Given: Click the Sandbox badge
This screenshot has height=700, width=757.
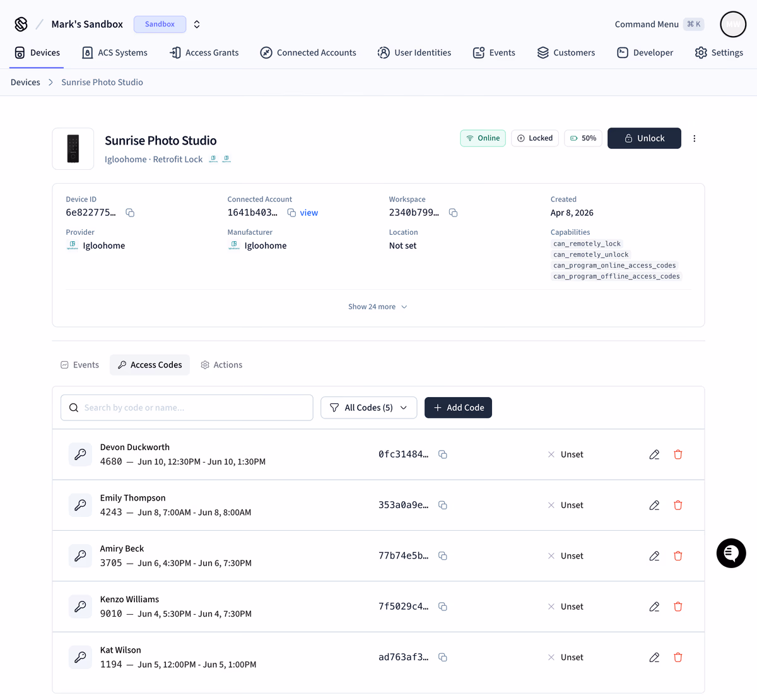Looking at the screenshot, I should coord(160,24).
